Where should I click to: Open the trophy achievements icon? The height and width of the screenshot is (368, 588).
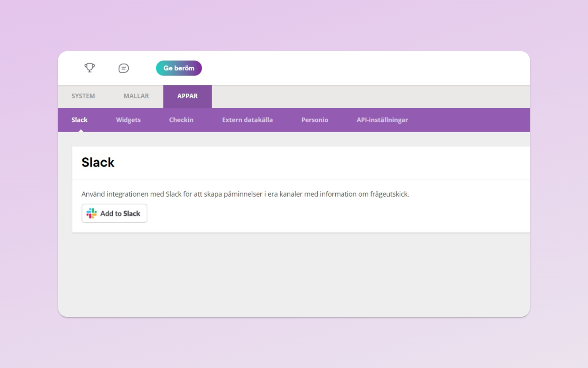[x=89, y=68]
